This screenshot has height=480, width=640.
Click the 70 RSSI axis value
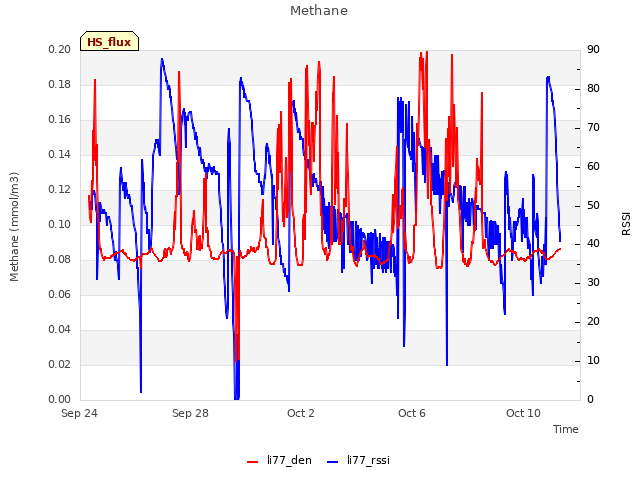coord(593,127)
